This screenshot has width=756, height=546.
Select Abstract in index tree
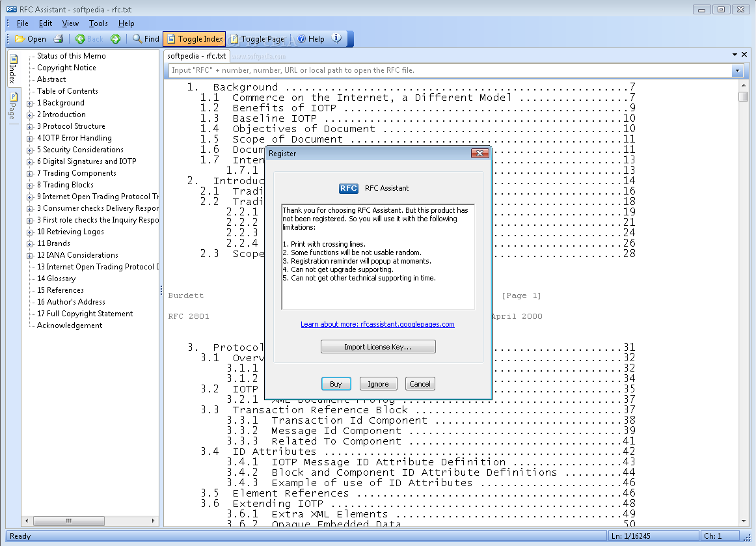[x=51, y=79]
